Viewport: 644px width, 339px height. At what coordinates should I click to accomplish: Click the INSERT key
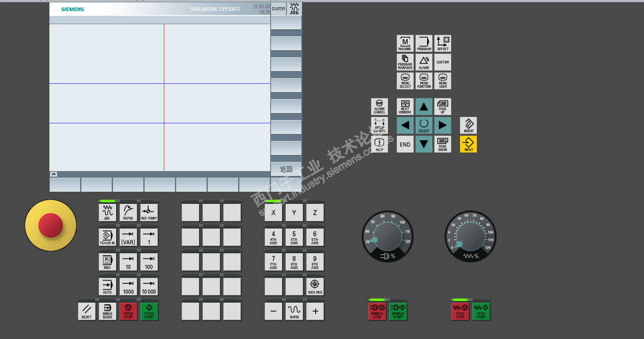(469, 126)
